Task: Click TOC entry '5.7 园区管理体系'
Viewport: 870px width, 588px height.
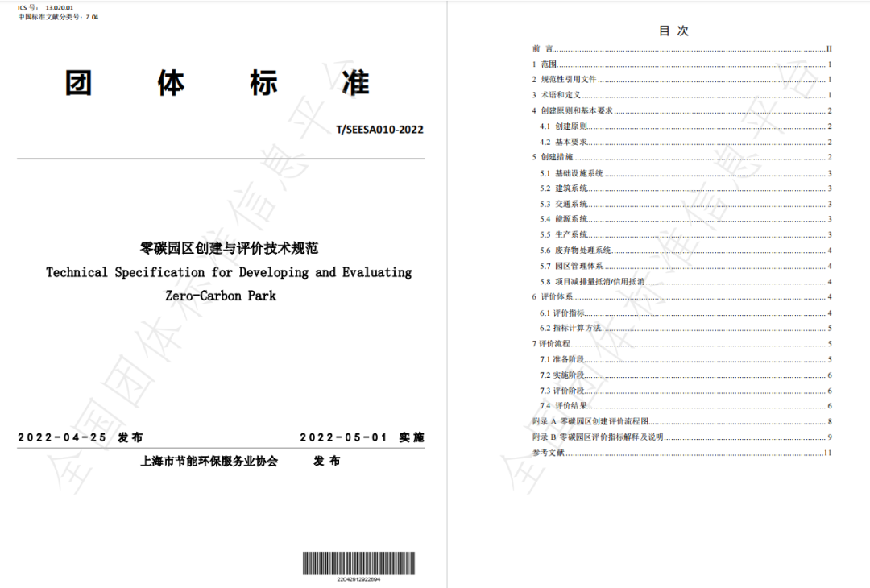Action: pyautogui.click(x=686, y=266)
